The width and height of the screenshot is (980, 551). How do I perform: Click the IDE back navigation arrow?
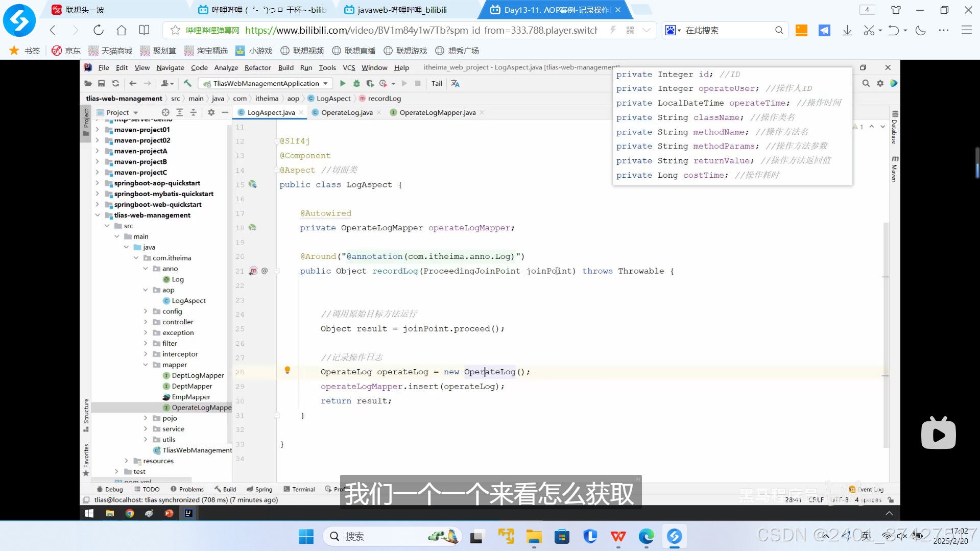point(133,83)
